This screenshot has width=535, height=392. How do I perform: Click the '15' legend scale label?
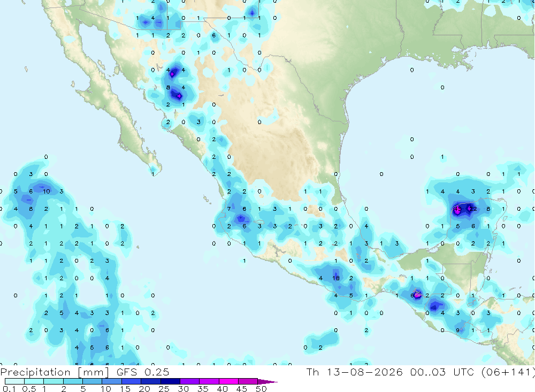pyautogui.click(x=125, y=389)
